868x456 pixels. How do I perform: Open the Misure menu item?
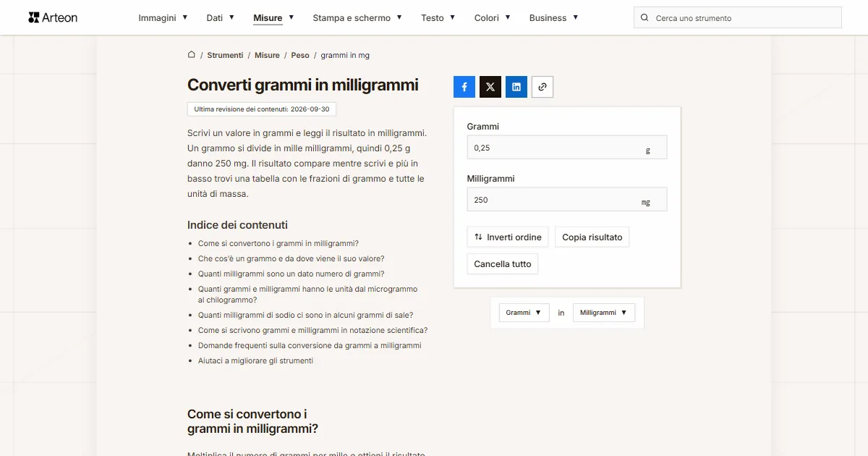point(273,17)
